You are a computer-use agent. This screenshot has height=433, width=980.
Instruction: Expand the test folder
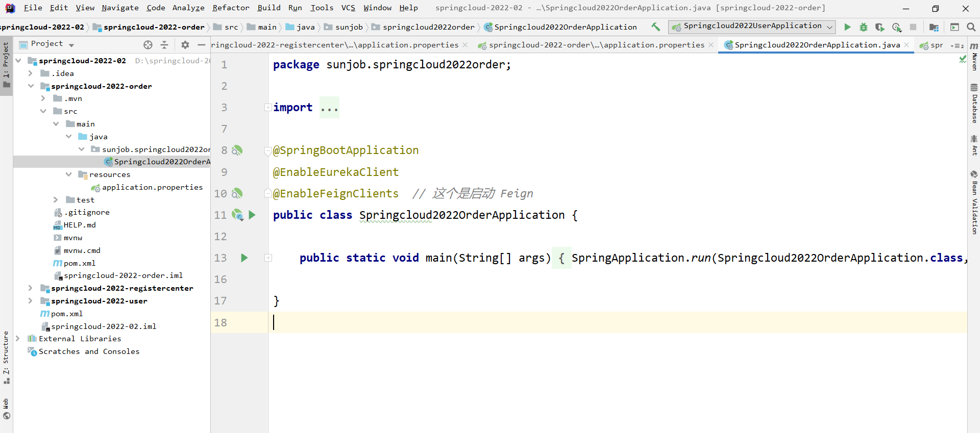click(56, 200)
